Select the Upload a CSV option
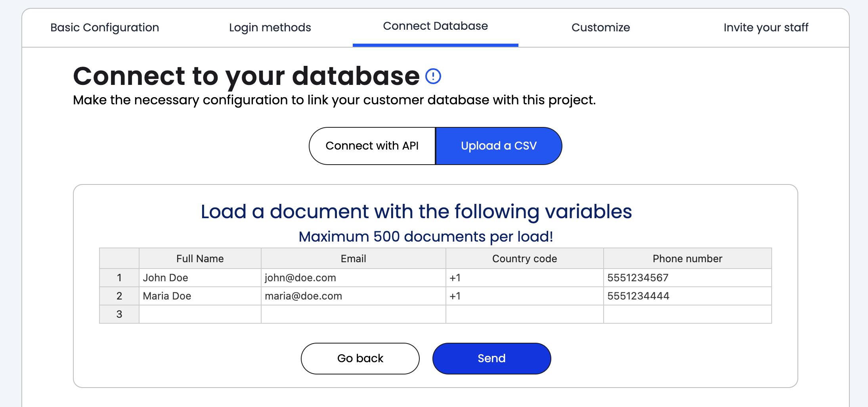 499,146
